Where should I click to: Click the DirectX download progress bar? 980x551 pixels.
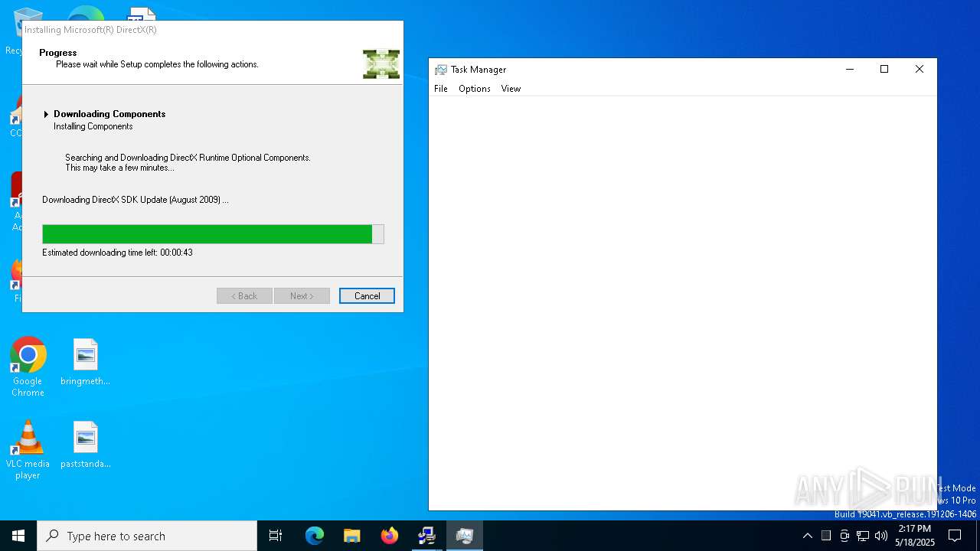[x=213, y=234]
